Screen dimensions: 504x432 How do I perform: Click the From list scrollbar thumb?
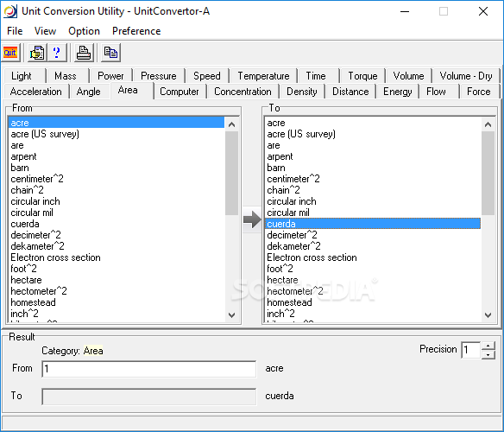232,173
